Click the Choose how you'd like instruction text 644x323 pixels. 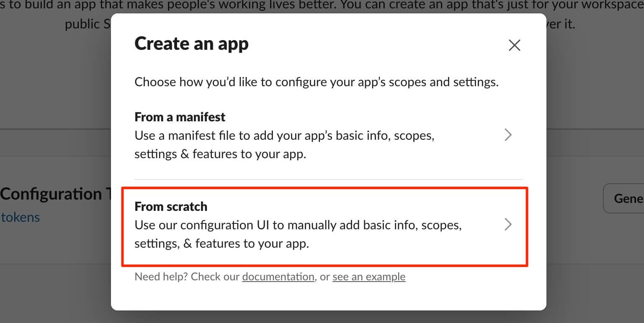point(316,82)
